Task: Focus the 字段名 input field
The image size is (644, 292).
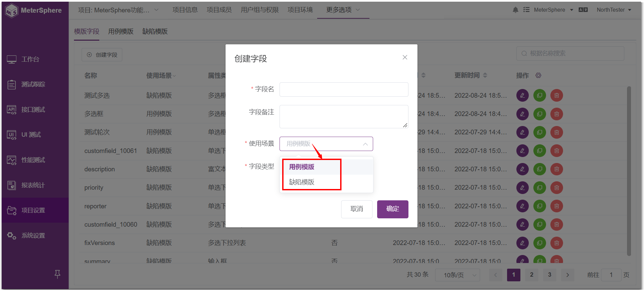Action: click(344, 89)
